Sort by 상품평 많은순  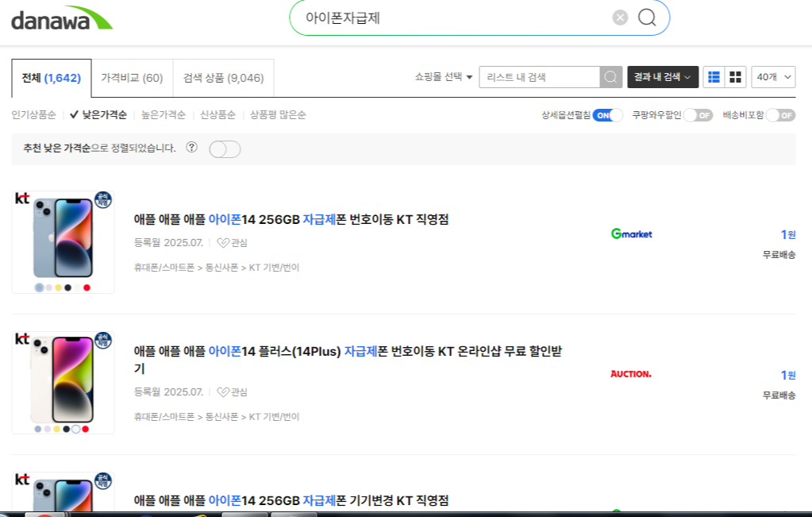[278, 115]
